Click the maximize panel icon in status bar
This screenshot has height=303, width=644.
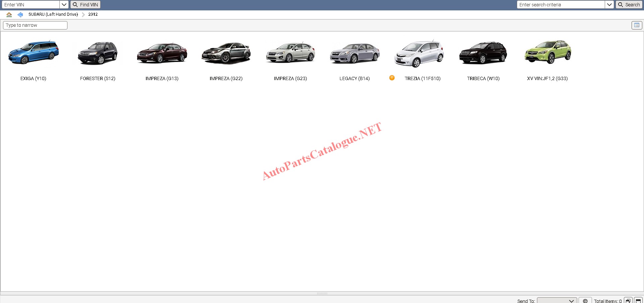coord(638,300)
